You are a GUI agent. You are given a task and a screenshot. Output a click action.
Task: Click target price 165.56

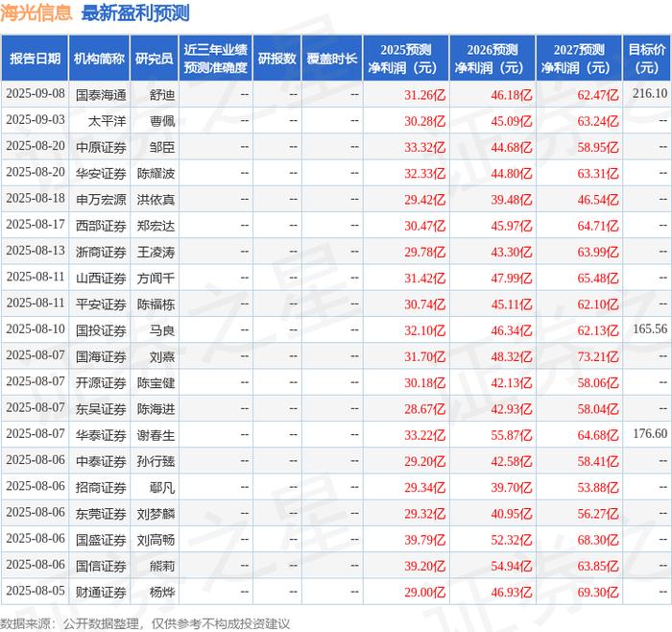tap(650, 329)
